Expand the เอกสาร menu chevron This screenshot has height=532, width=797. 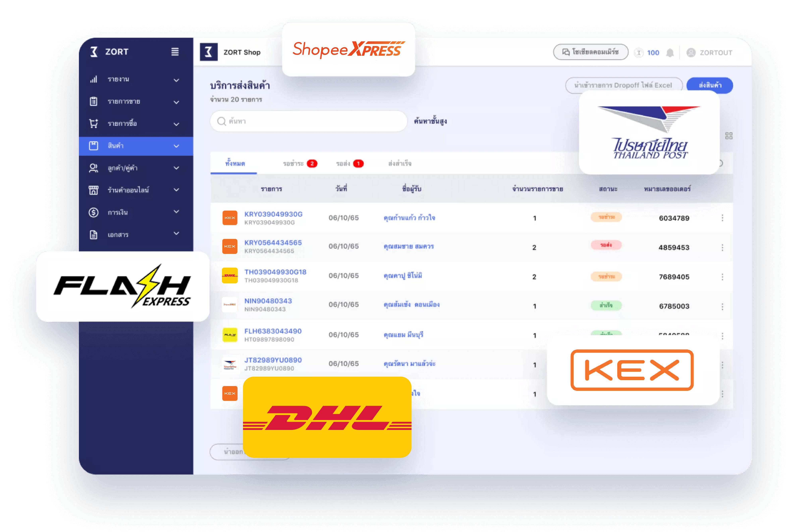pos(177,233)
